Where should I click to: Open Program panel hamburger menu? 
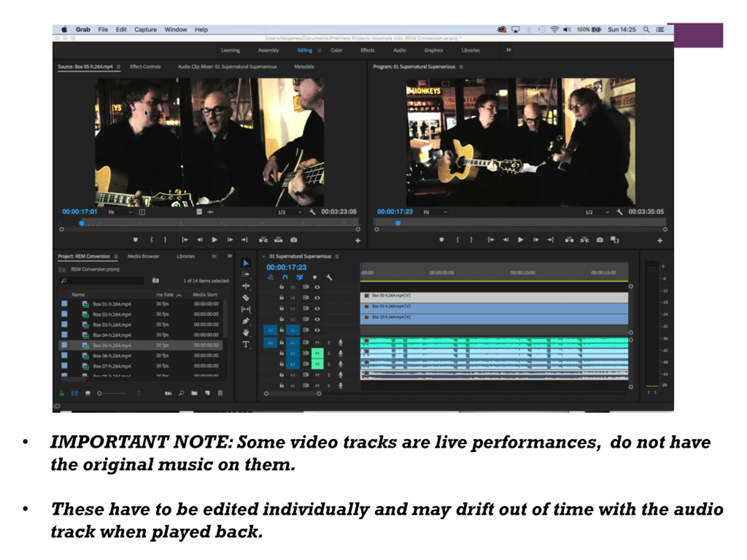coord(461,67)
